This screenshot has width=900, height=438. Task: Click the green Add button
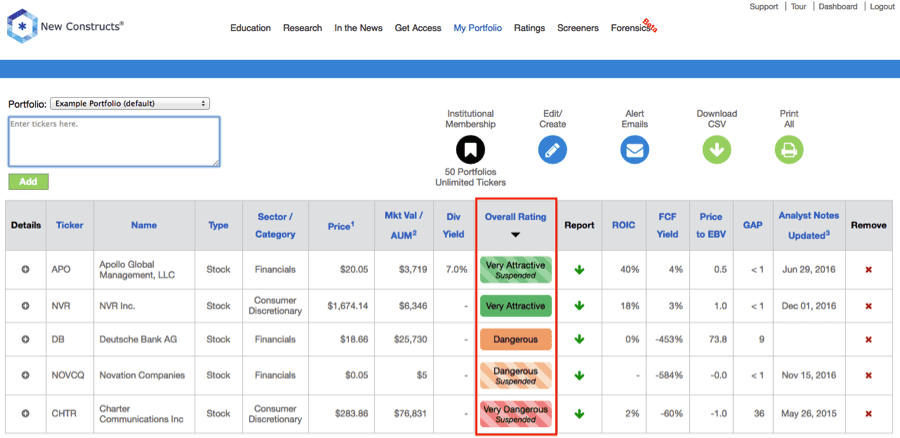(x=28, y=181)
